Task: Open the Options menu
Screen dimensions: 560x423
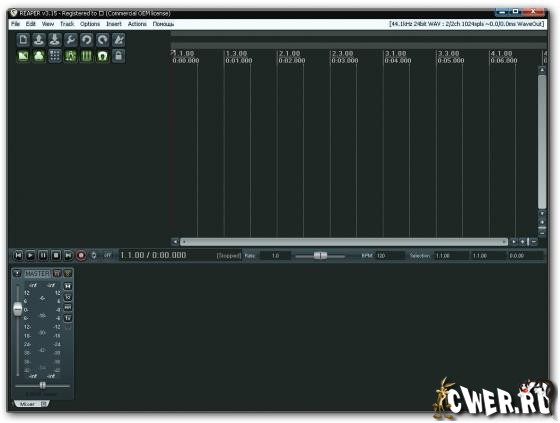Action: click(90, 24)
